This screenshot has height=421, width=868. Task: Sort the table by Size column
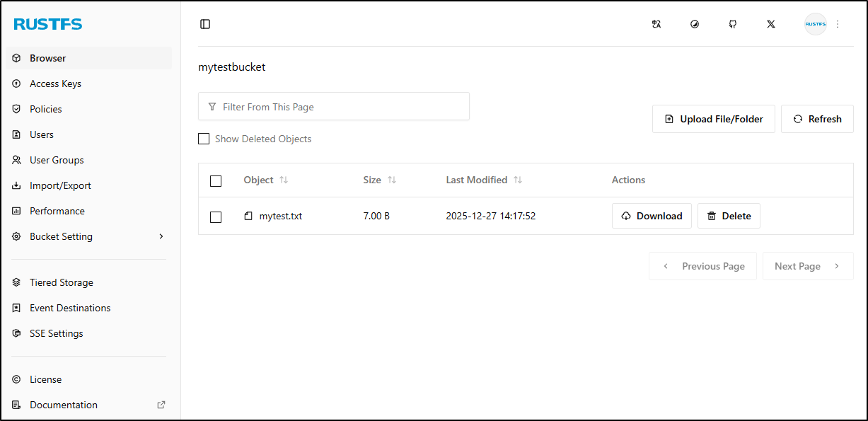click(x=392, y=180)
